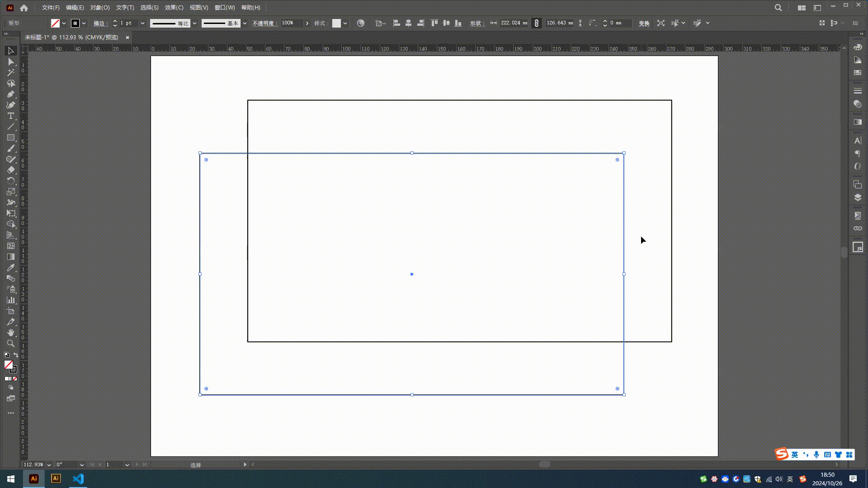Click the 变换 transform link

click(x=644, y=23)
